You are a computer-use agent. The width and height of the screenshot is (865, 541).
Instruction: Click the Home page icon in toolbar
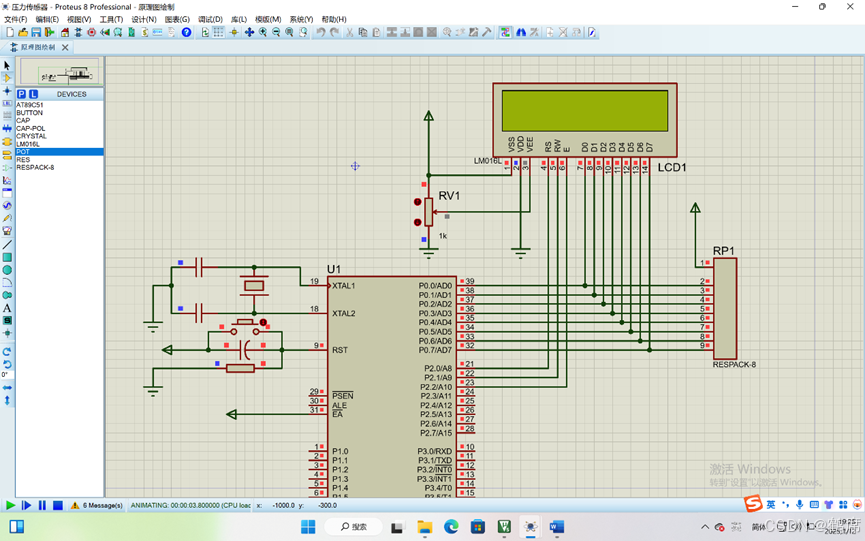point(65,33)
